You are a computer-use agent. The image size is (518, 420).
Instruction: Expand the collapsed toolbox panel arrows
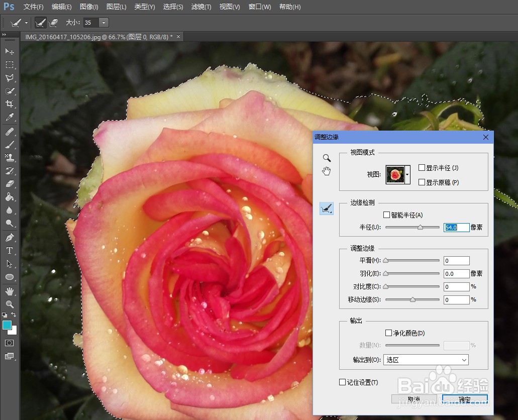click(4, 34)
